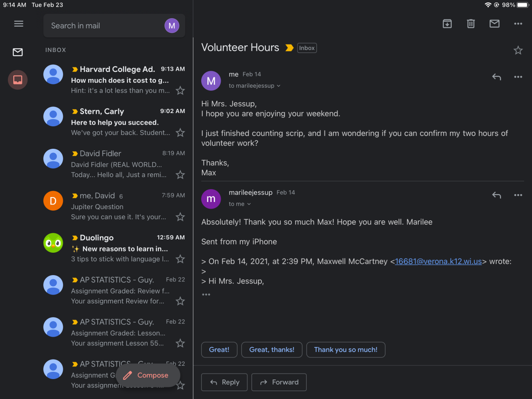
Task: Expand the 'to me' recipient details
Action: (249, 204)
